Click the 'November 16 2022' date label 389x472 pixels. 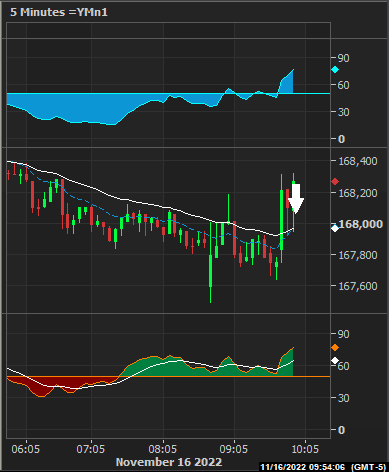(169, 462)
